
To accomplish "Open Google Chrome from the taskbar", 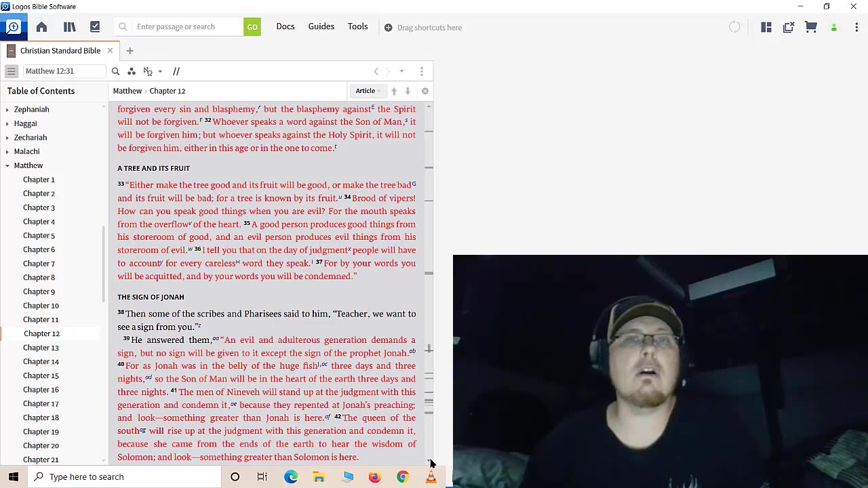I will coord(403,476).
